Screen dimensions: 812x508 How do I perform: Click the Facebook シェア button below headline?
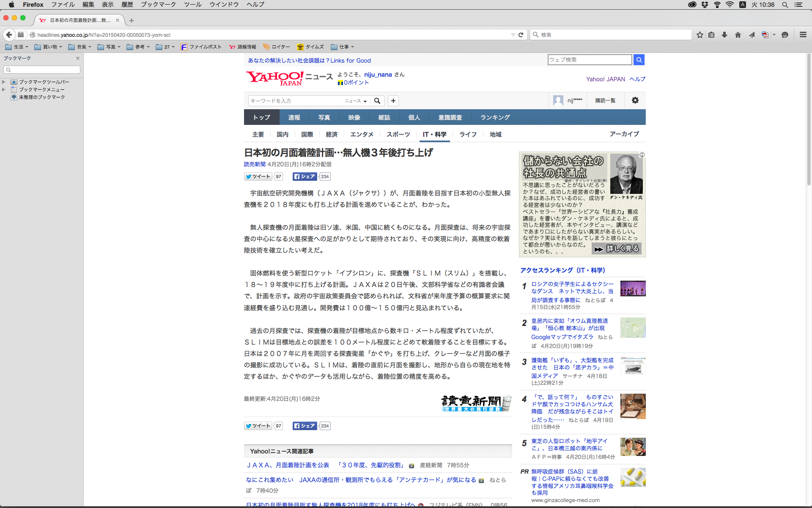[304, 177]
